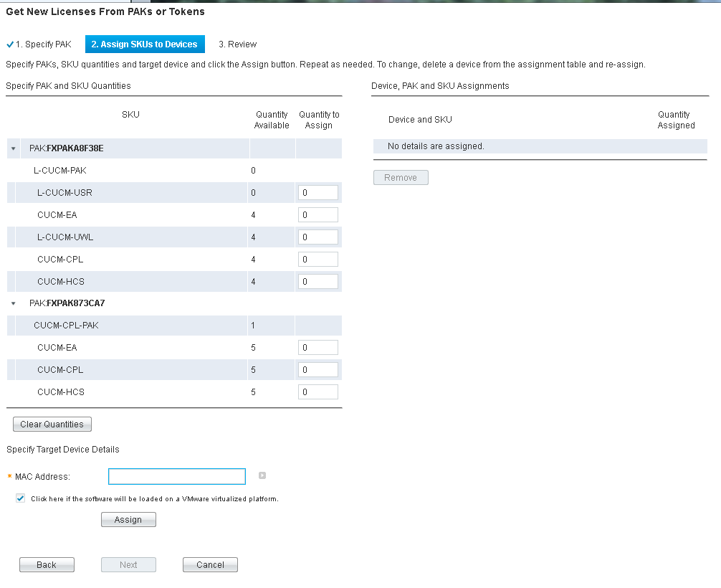This screenshot has width=721, height=588.
Task: Click the Device and SKU column header
Action: pyautogui.click(x=420, y=120)
